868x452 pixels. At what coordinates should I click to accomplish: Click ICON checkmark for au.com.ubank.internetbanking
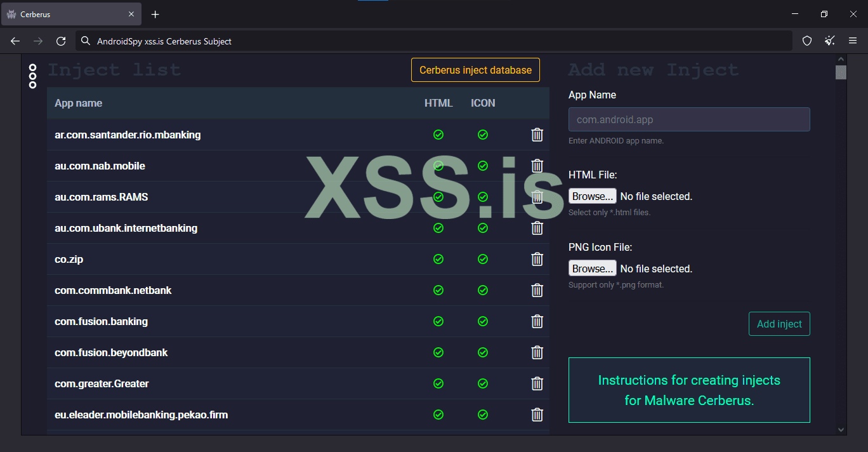coord(483,228)
